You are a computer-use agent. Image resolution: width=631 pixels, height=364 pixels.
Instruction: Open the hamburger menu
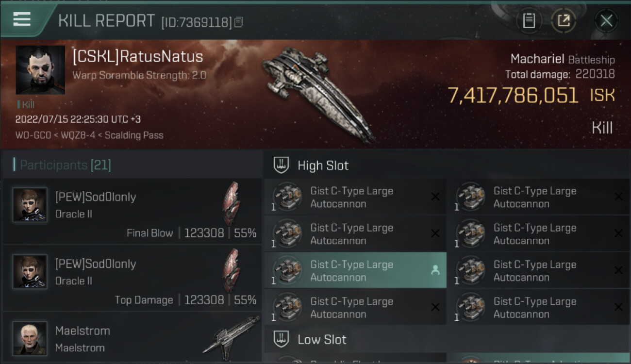22,19
